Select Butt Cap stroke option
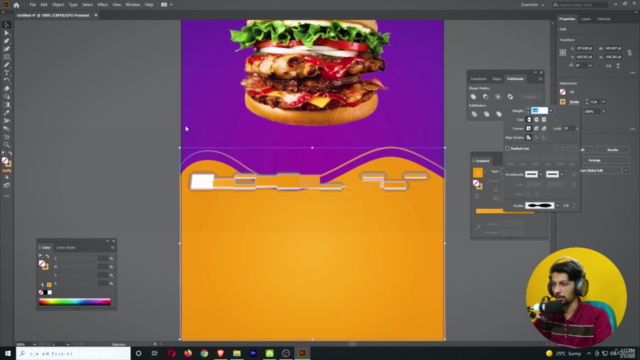640x360 pixels. click(x=529, y=120)
